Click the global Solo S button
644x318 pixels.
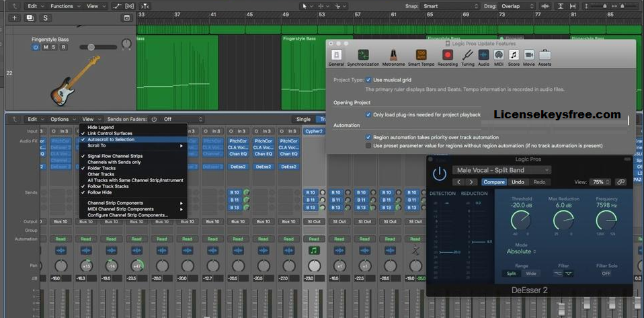point(45,18)
